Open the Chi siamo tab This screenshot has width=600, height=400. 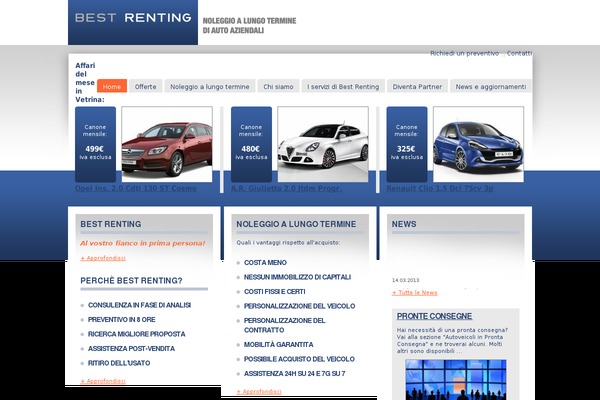pyautogui.click(x=278, y=87)
